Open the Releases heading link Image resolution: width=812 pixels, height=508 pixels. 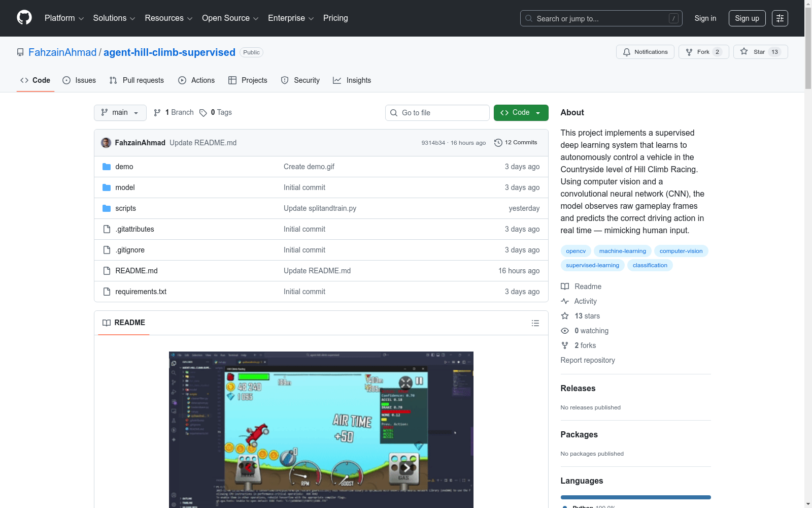point(578,389)
